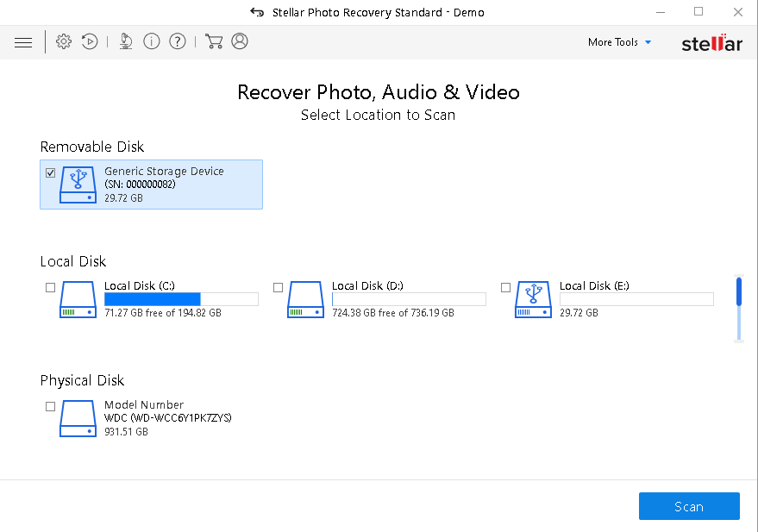Uncheck the Generic Storage Device checkbox
Screen dimensions: 758x532
[50, 173]
